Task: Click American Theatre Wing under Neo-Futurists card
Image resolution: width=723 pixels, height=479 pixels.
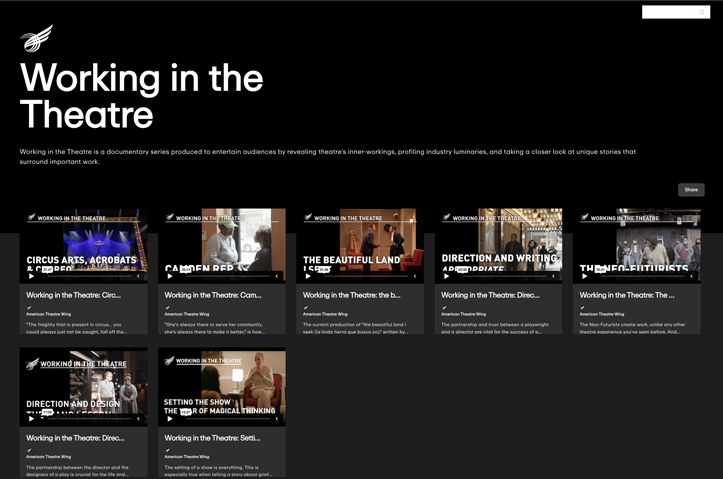Action: 602,314
